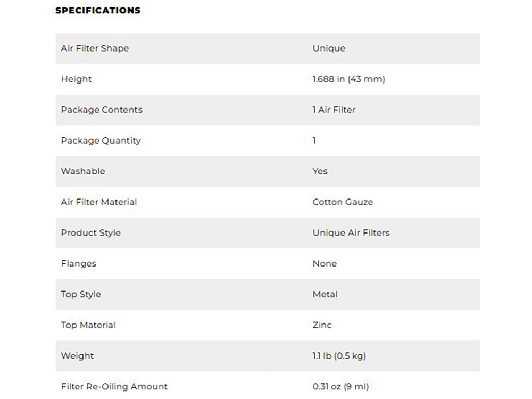The image size is (532, 399).
Task: Select the Zinc value
Action: click(x=322, y=325)
